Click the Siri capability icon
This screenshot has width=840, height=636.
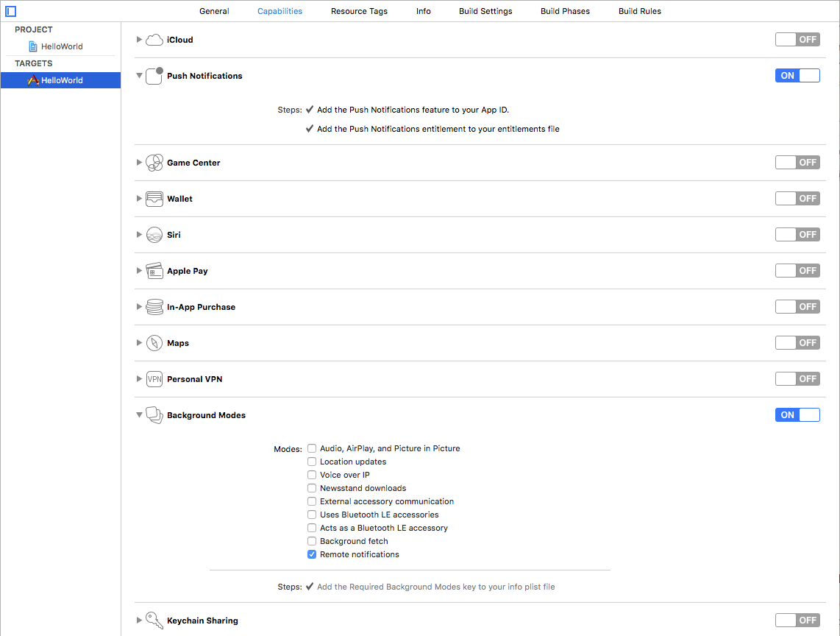[x=154, y=234]
